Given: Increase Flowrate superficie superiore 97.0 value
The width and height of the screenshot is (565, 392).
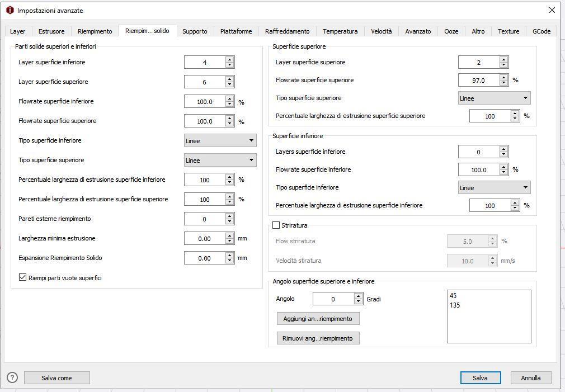Looking at the screenshot, I should click(x=503, y=77).
